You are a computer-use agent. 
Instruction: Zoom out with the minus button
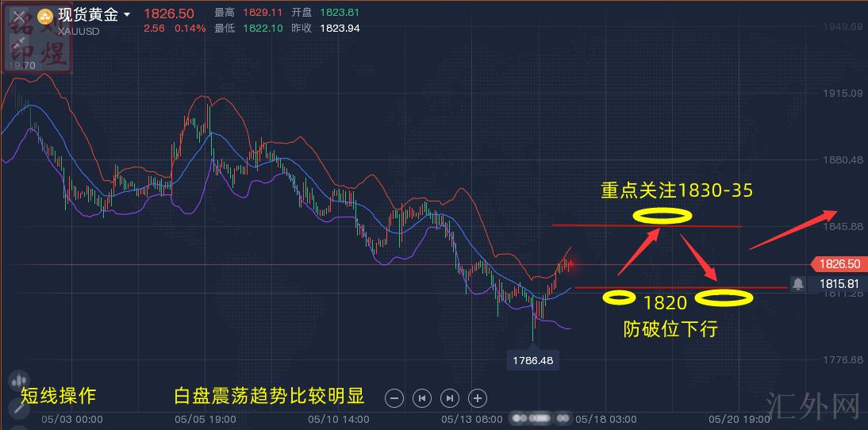394,397
